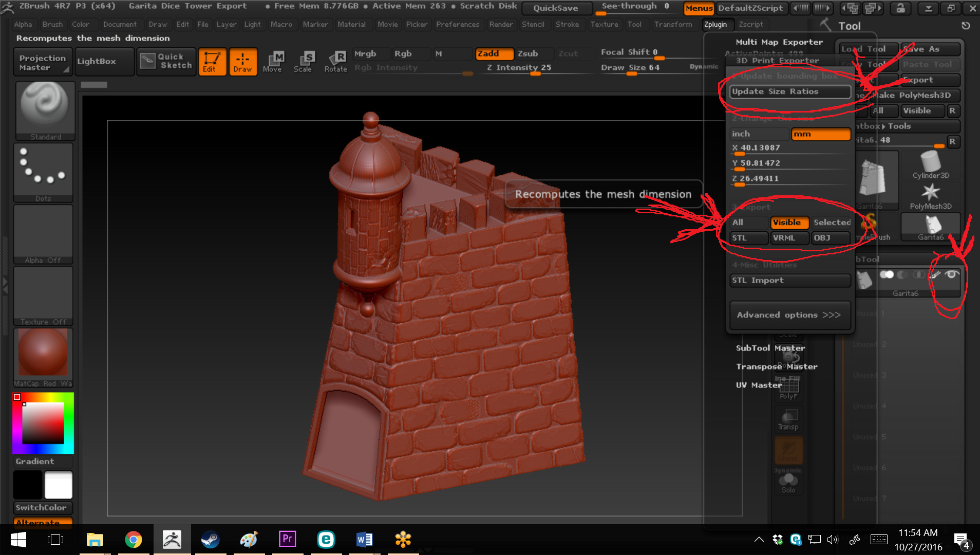Set export scope to Selected
The image size is (980, 555).
coord(832,223)
